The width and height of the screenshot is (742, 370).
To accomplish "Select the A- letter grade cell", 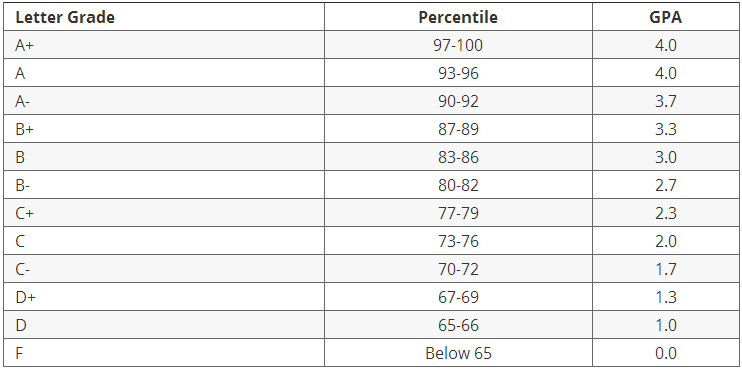I will (x=164, y=101).
